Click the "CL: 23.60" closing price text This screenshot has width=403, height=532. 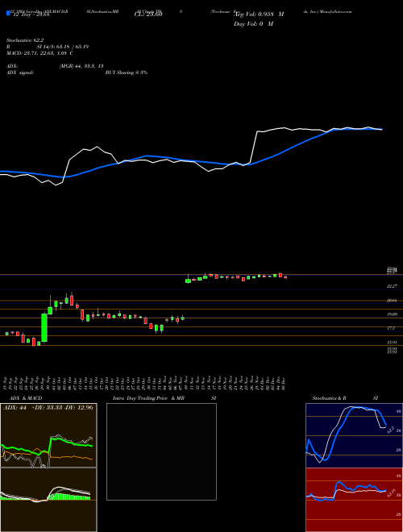tap(148, 15)
